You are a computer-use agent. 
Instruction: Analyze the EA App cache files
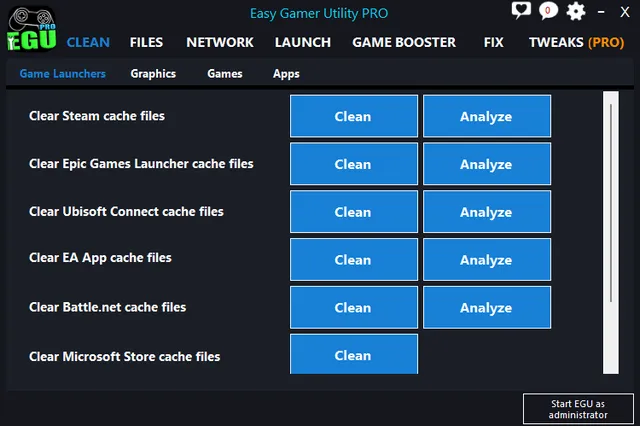tap(487, 260)
